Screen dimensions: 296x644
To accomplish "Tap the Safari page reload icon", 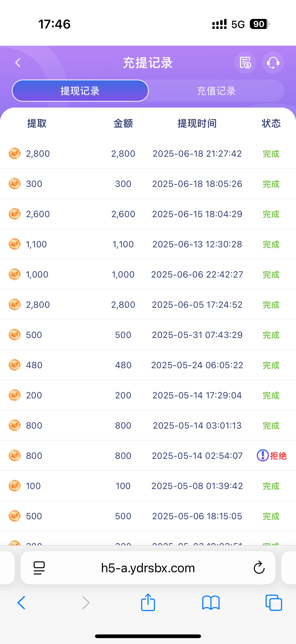I will pyautogui.click(x=259, y=568).
